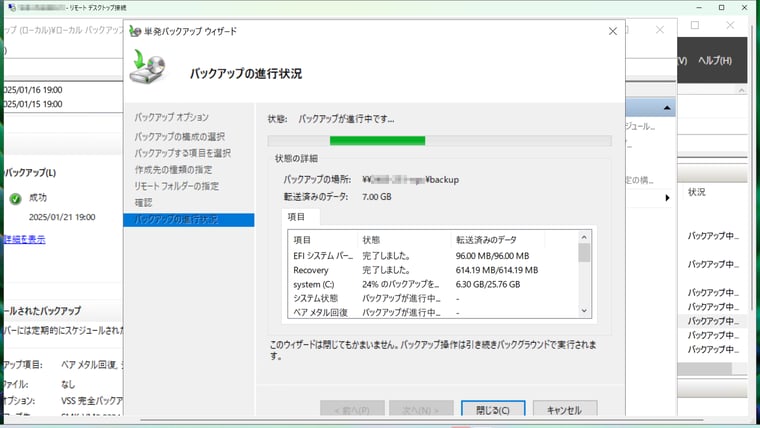Viewport: 760px width, 428px height.
Task: Select the バックアップ オプション step
Action: coord(171,117)
